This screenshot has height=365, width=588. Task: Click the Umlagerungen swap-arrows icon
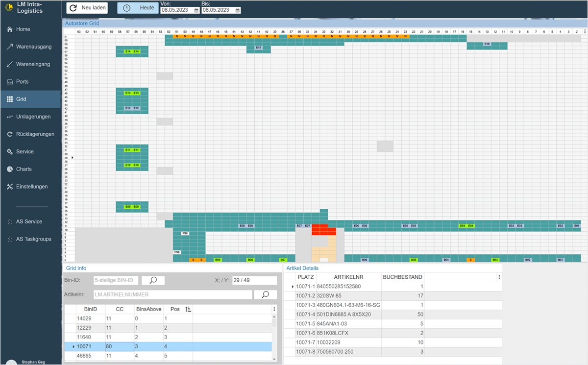point(10,117)
